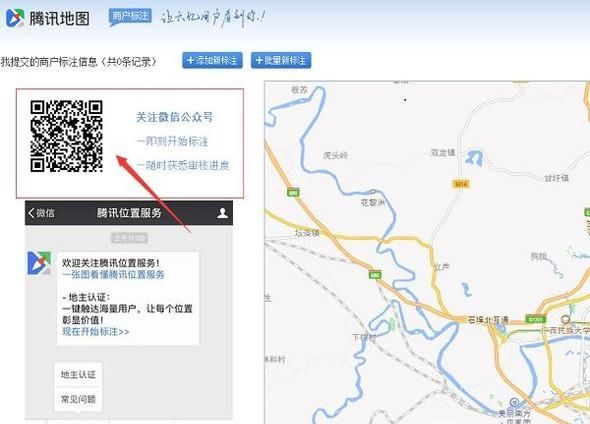Open link 一张图看懂腾讯位置服务
Image resolution: width=590 pixels, height=424 pixels.
(113, 275)
